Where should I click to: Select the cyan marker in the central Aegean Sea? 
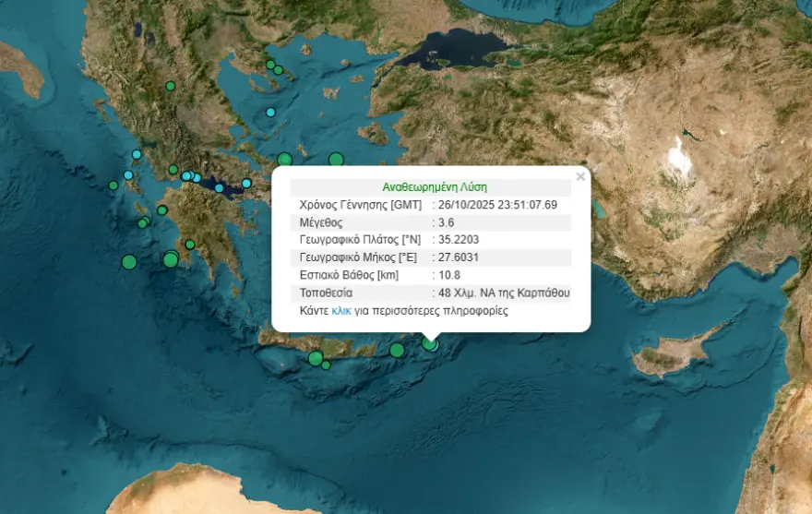[270, 112]
